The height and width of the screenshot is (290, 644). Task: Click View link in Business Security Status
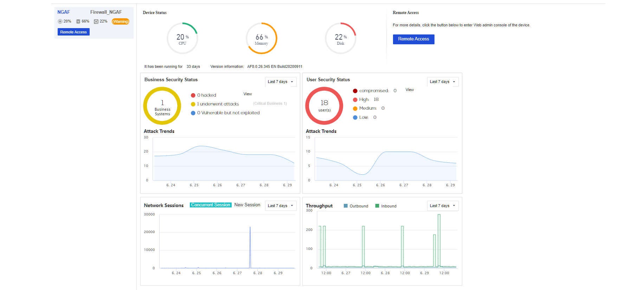pyautogui.click(x=247, y=94)
